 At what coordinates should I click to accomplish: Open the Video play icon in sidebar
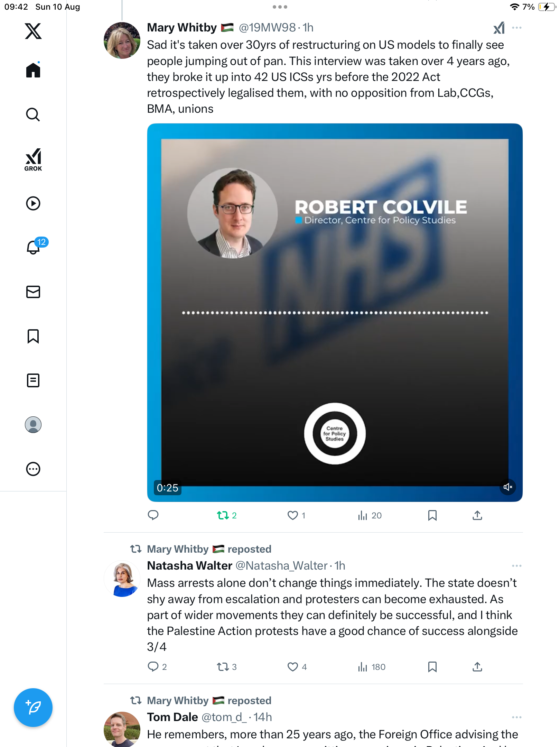coord(33,203)
